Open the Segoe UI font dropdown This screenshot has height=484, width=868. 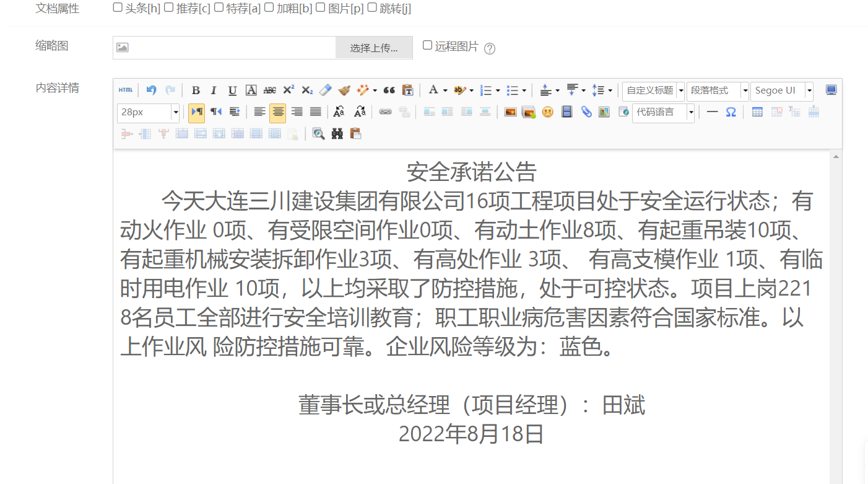tap(782, 90)
